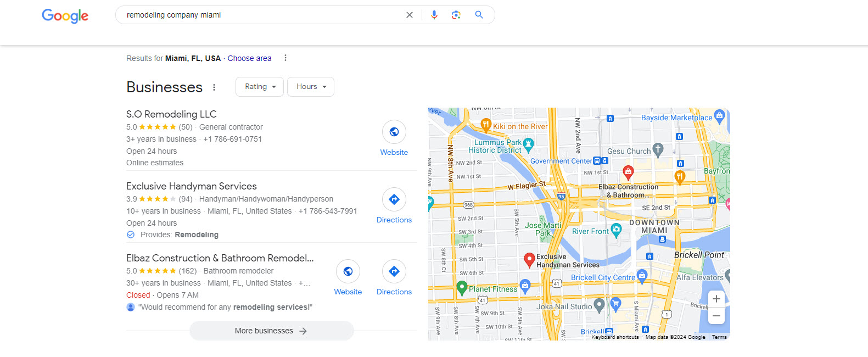Click the reviewer avatar beside the Elbaz review quote
This screenshot has width=868, height=357.
click(x=131, y=307)
